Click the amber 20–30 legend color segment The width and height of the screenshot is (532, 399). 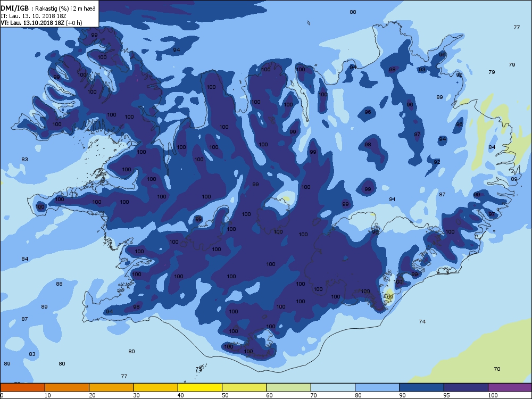click(111, 387)
